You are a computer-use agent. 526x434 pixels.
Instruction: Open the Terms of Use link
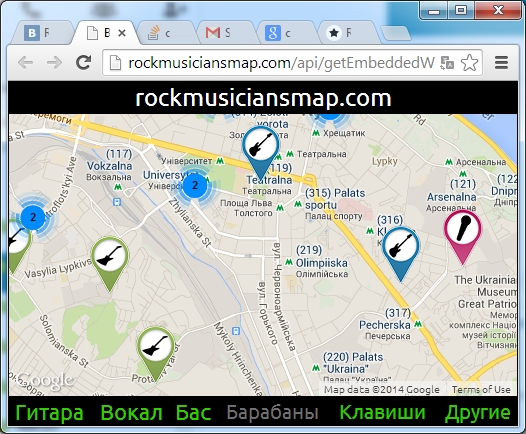pos(481,389)
